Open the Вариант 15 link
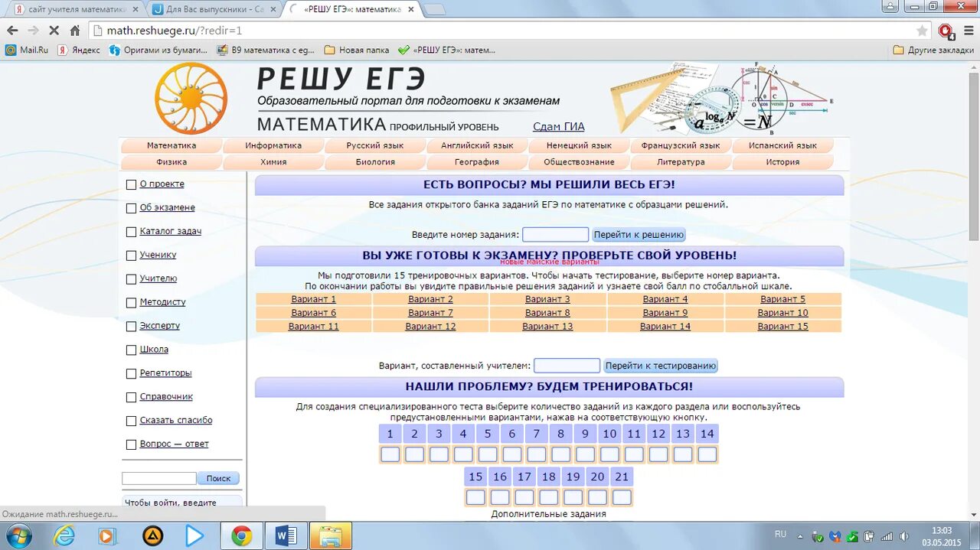The image size is (980, 550). click(x=782, y=327)
